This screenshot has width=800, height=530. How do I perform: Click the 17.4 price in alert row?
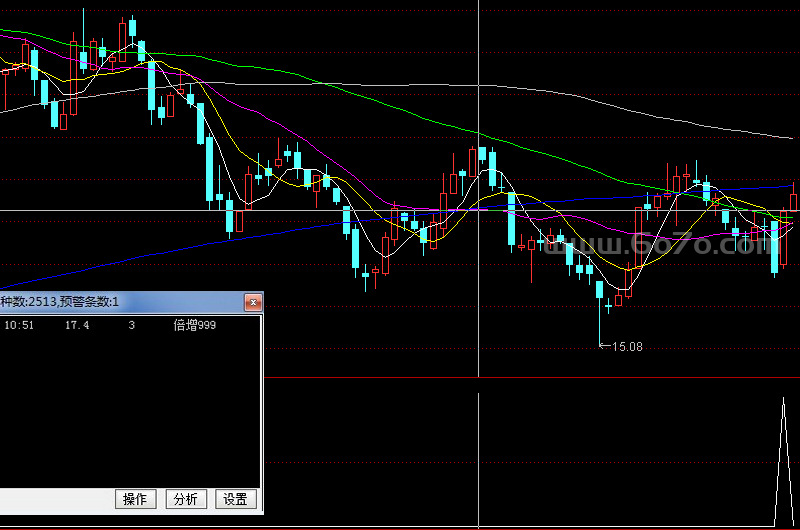pyautogui.click(x=77, y=325)
